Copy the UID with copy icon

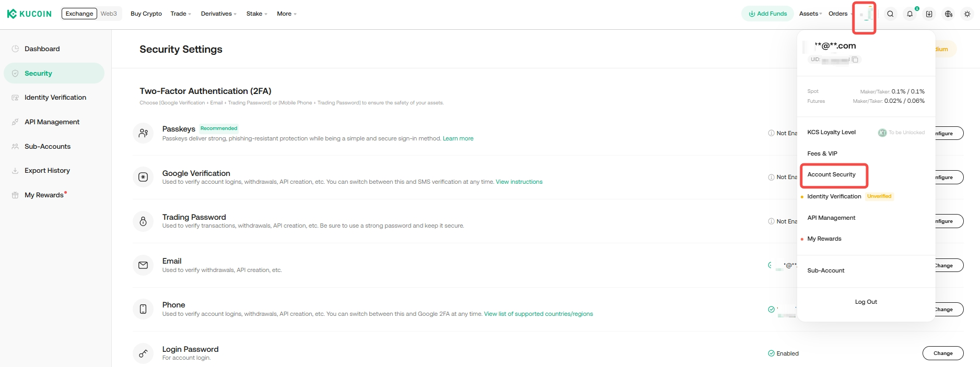pyautogui.click(x=855, y=60)
